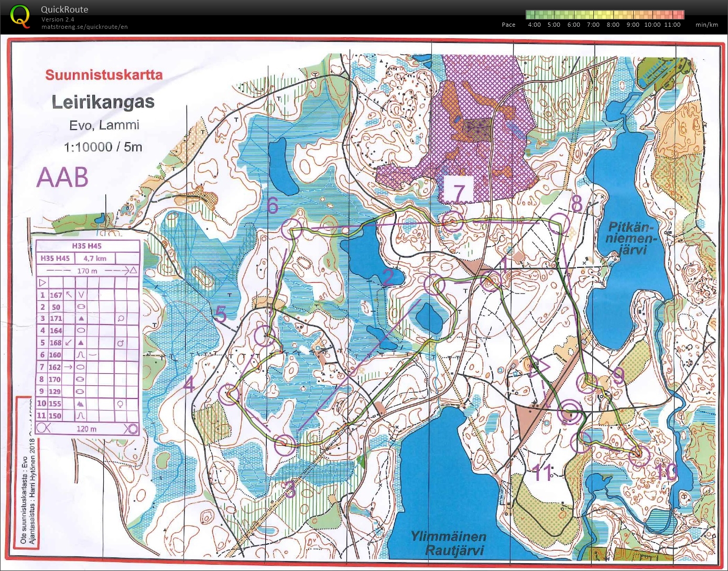Click control description code 160
Image resolution: width=728 pixels, height=571 pixels.
(56, 355)
